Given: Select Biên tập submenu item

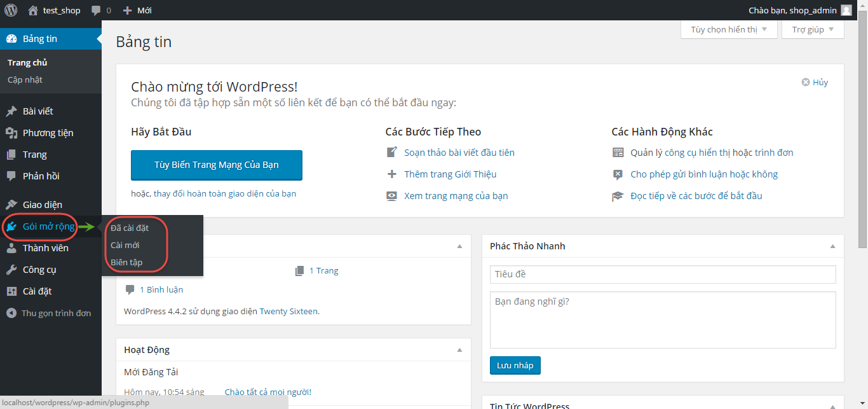Looking at the screenshot, I should tap(126, 262).
